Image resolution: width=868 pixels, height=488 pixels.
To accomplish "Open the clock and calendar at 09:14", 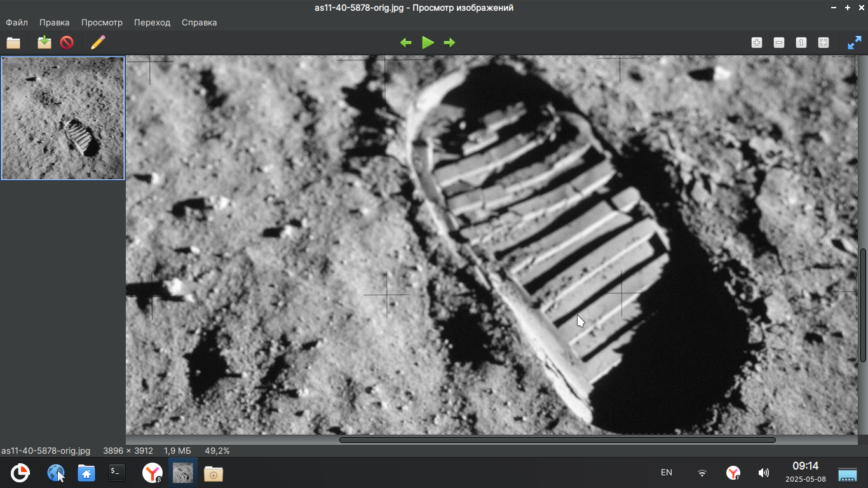I will [805, 471].
